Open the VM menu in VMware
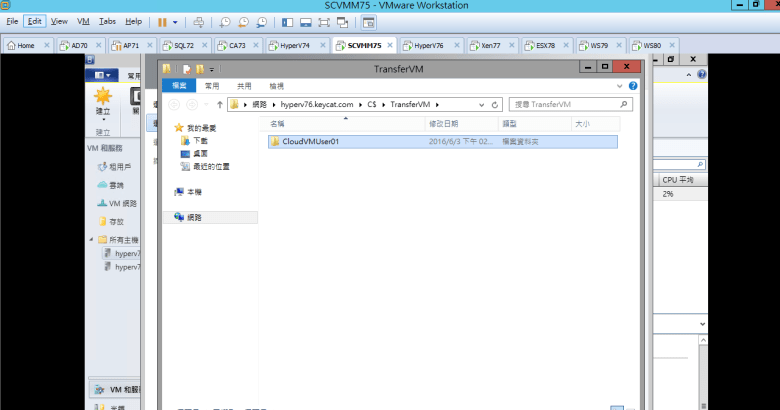This screenshot has height=410, width=780. point(83,21)
